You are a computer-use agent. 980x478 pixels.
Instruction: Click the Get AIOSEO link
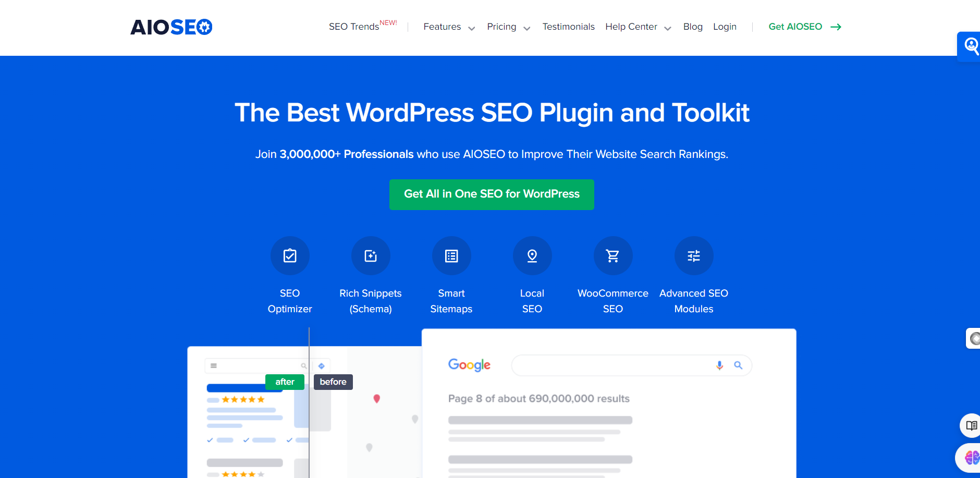pos(795,27)
